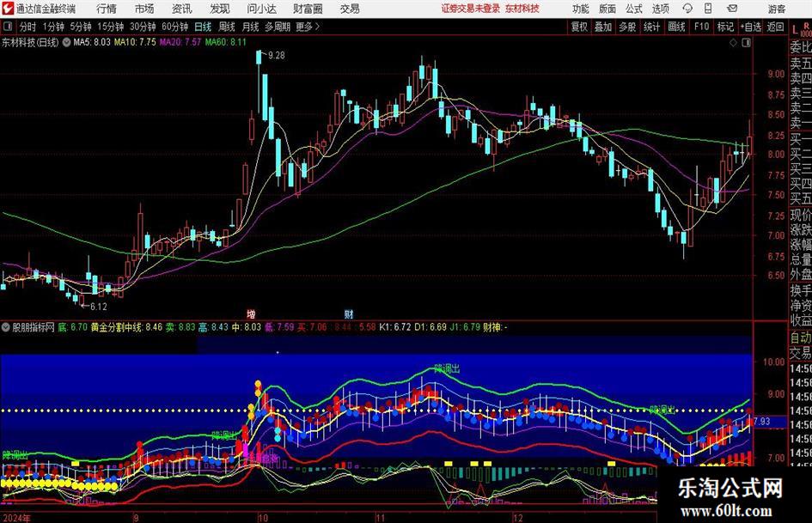Click the 统计 statistics button
This screenshot has height=523, width=812.
[651, 27]
